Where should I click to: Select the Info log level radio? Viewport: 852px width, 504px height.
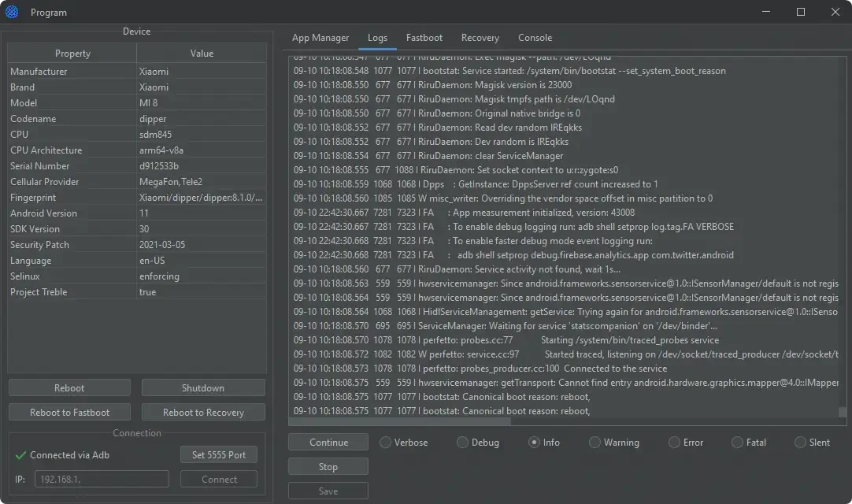click(x=534, y=443)
